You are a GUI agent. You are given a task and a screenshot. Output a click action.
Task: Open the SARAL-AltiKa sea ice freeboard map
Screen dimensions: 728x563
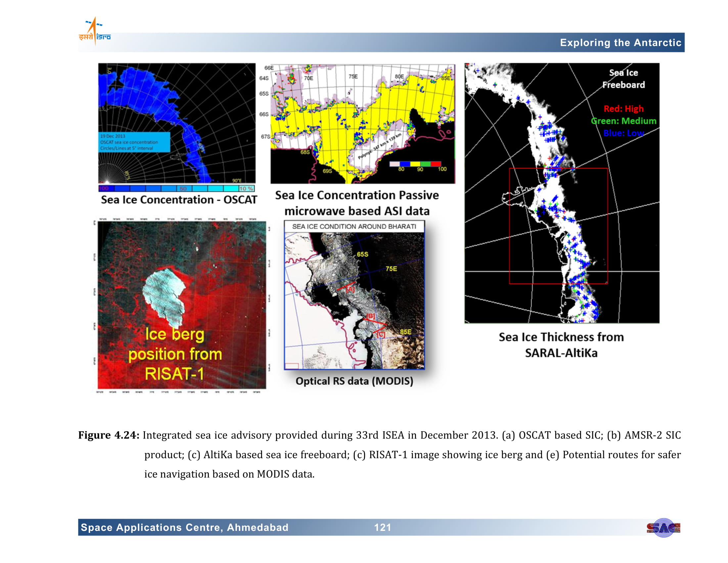(x=562, y=193)
